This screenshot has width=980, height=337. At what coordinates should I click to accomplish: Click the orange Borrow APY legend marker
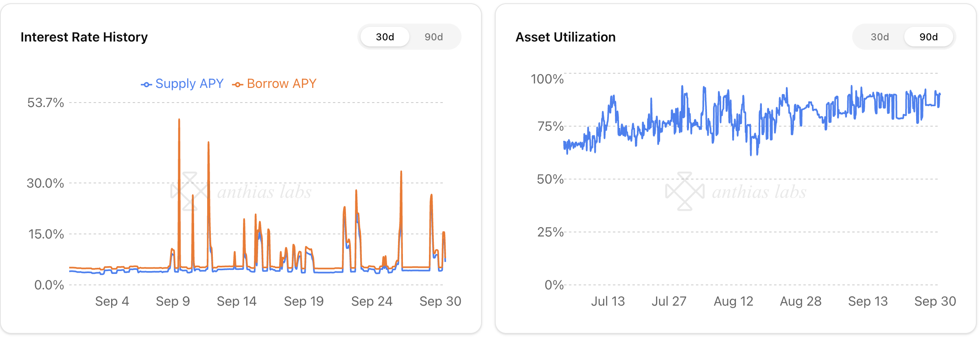click(x=237, y=85)
